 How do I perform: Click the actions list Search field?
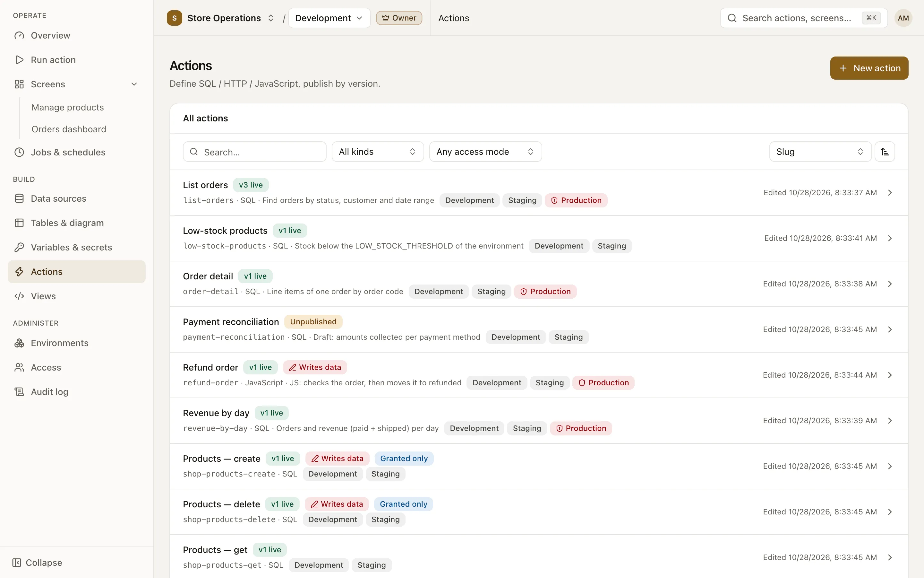[255, 152]
